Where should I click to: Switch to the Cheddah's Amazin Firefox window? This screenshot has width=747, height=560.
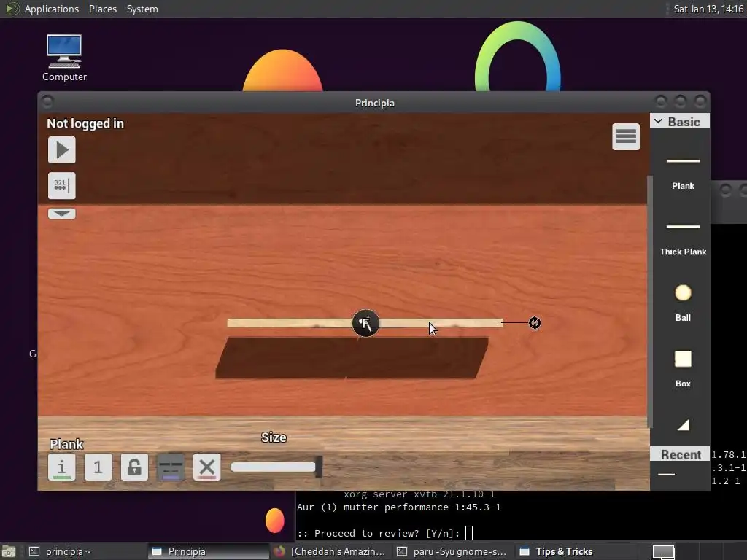pyautogui.click(x=330, y=551)
